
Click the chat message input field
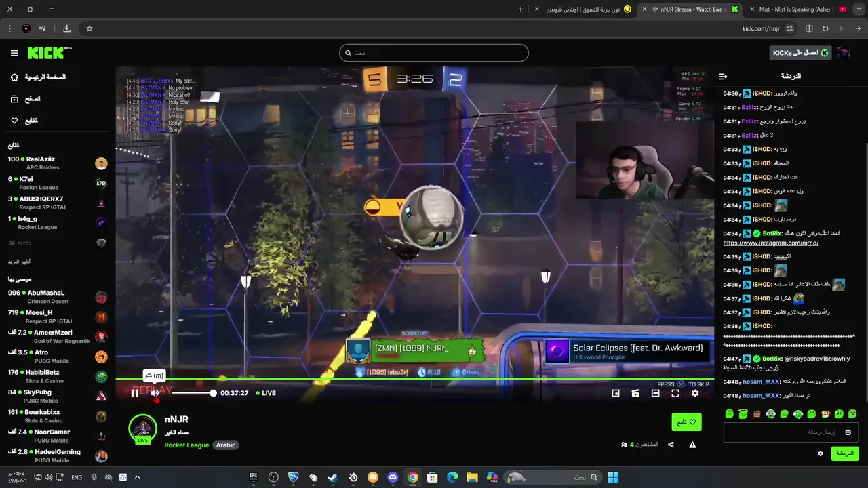coord(791,432)
